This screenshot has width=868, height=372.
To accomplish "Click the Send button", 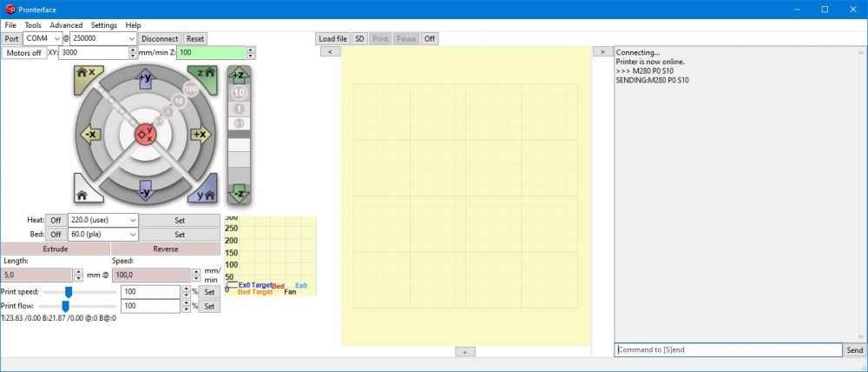I will tap(855, 349).
